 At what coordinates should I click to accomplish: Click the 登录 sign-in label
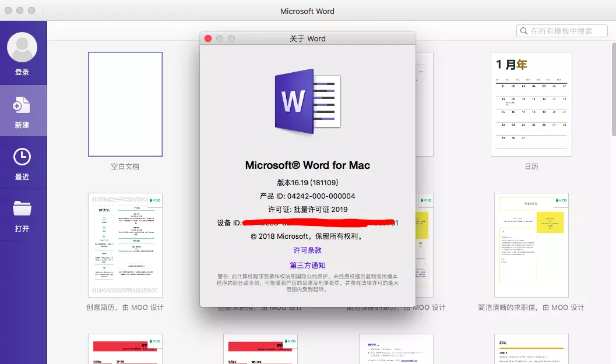click(22, 72)
